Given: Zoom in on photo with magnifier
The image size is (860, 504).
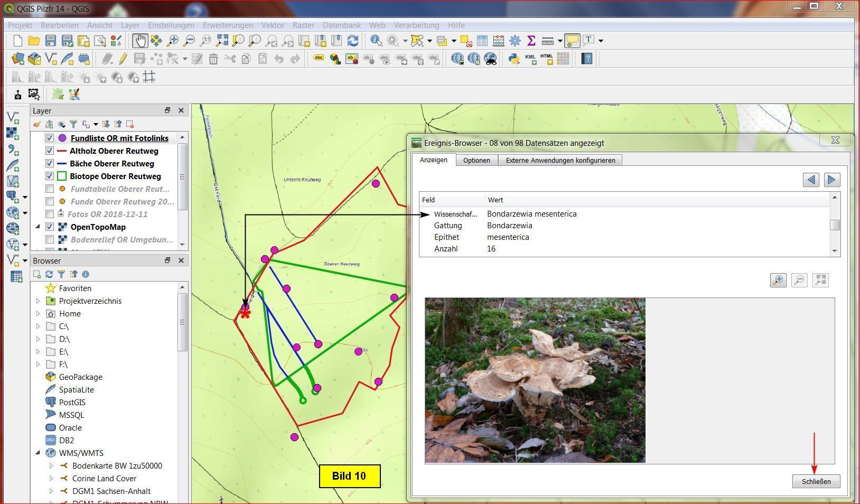Looking at the screenshot, I should pyautogui.click(x=778, y=280).
